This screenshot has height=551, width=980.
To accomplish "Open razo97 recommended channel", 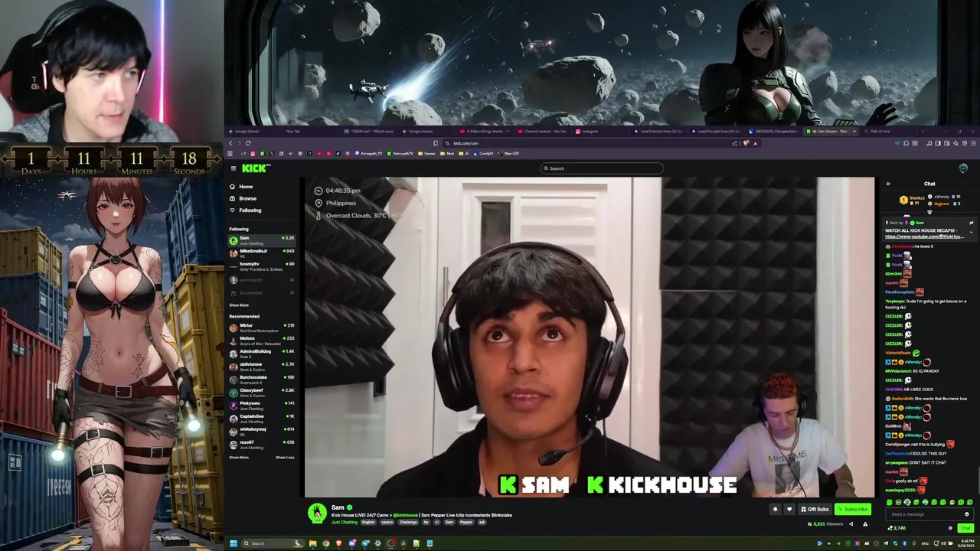I will [x=262, y=445].
